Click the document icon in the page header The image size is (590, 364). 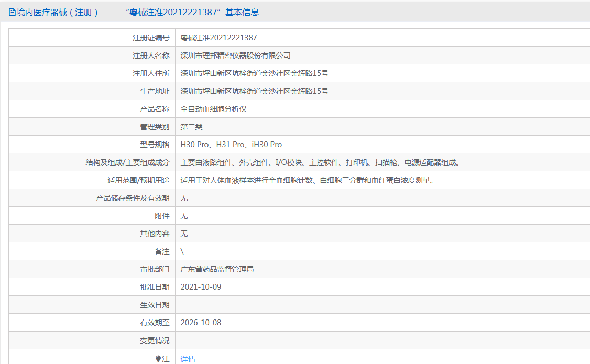pos(12,13)
